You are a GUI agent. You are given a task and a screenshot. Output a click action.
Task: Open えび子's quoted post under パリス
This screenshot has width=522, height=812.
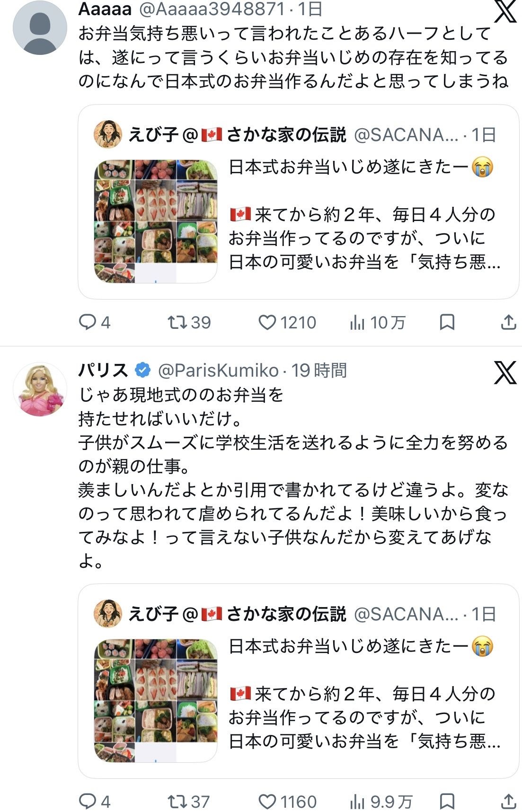pyautogui.click(x=299, y=681)
